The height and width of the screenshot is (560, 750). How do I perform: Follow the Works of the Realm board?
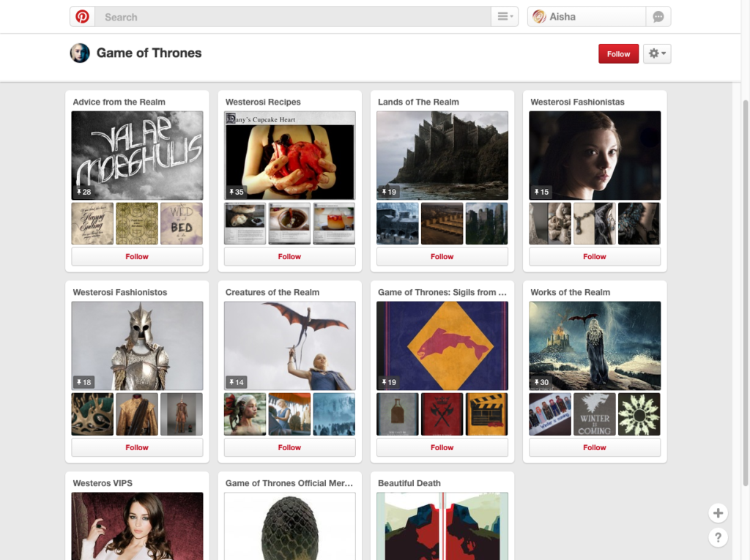(595, 447)
